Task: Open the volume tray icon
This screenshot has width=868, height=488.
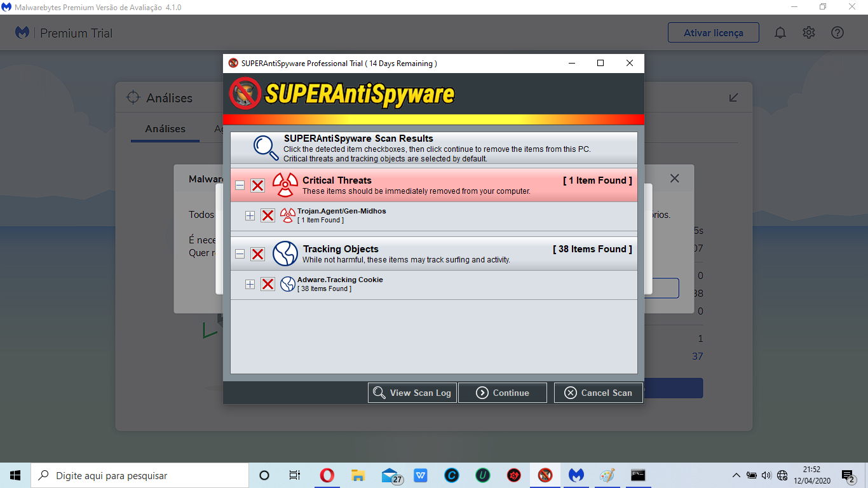Action: (x=766, y=475)
